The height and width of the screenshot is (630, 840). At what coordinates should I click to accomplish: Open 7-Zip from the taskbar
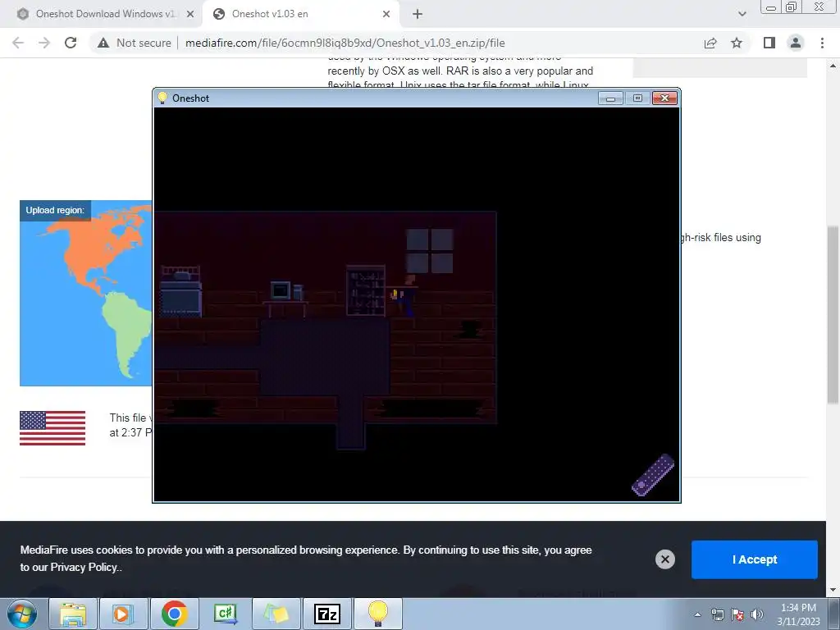click(327, 614)
